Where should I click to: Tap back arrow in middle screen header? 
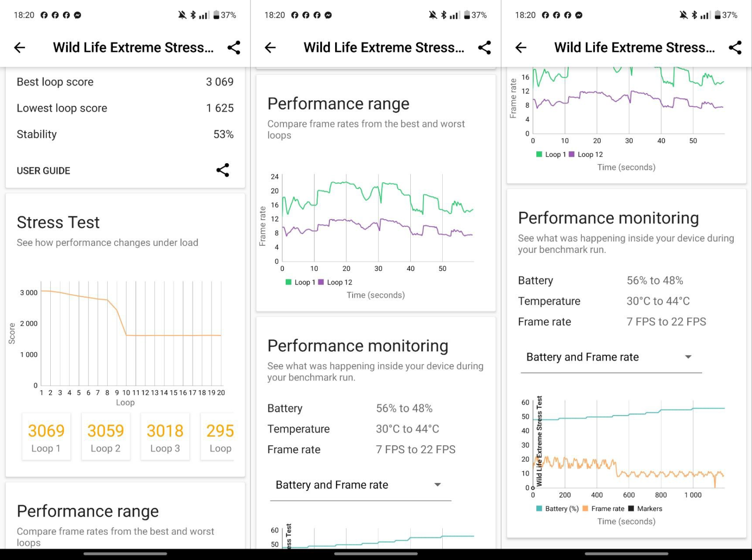[x=270, y=47]
